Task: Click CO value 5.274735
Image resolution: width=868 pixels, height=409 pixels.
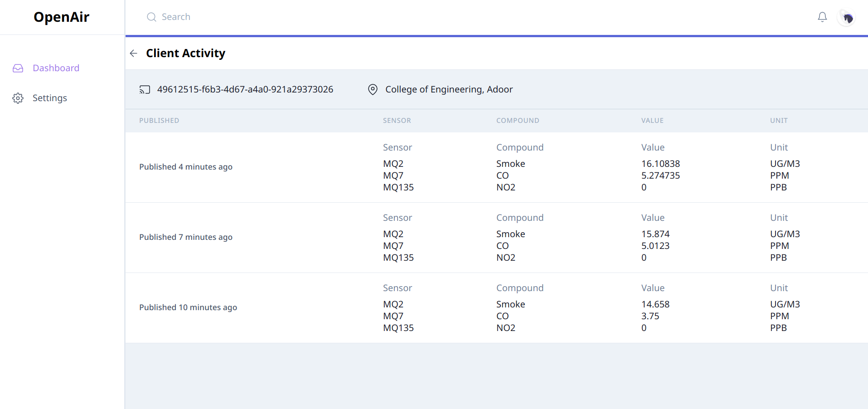Action: [660, 175]
